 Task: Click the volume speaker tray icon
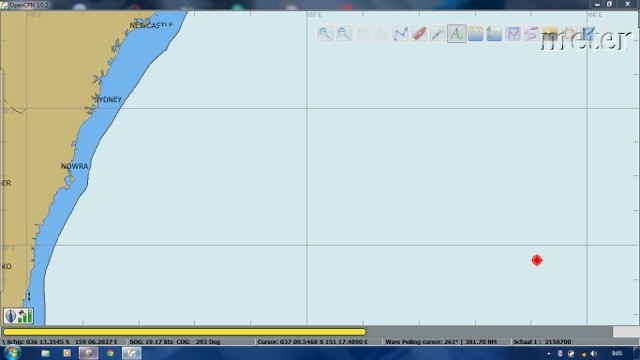pyautogui.click(x=594, y=353)
